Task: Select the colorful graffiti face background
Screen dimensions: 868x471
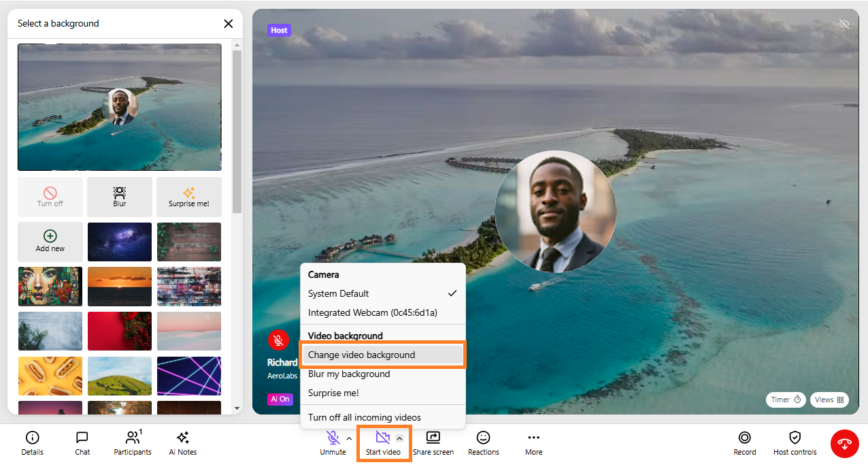Action: point(50,287)
